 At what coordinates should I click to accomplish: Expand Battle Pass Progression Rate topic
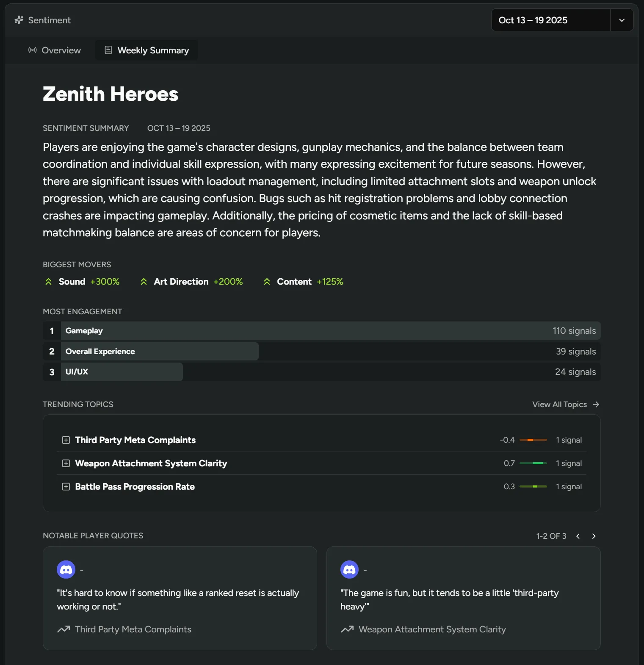point(66,487)
